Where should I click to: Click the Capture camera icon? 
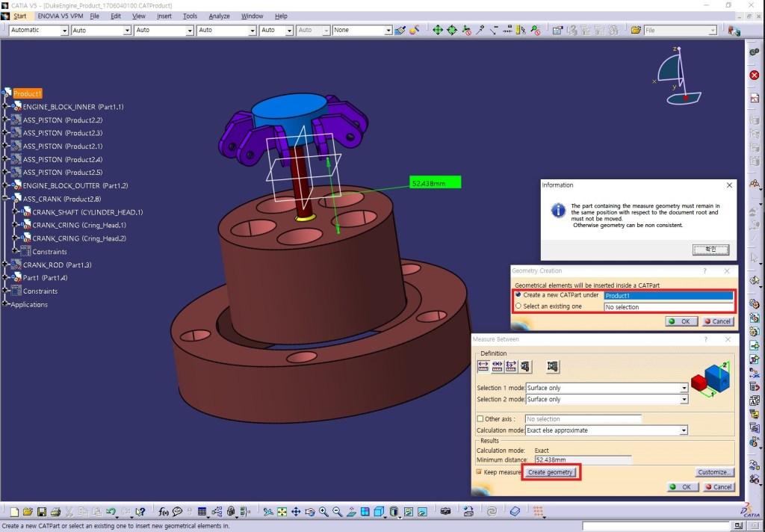click(446, 512)
